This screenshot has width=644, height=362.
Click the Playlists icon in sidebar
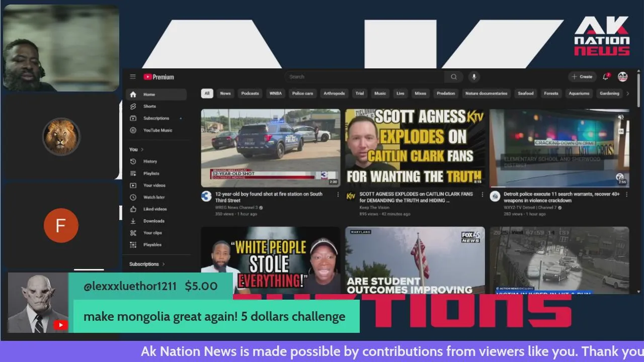pos(133,173)
